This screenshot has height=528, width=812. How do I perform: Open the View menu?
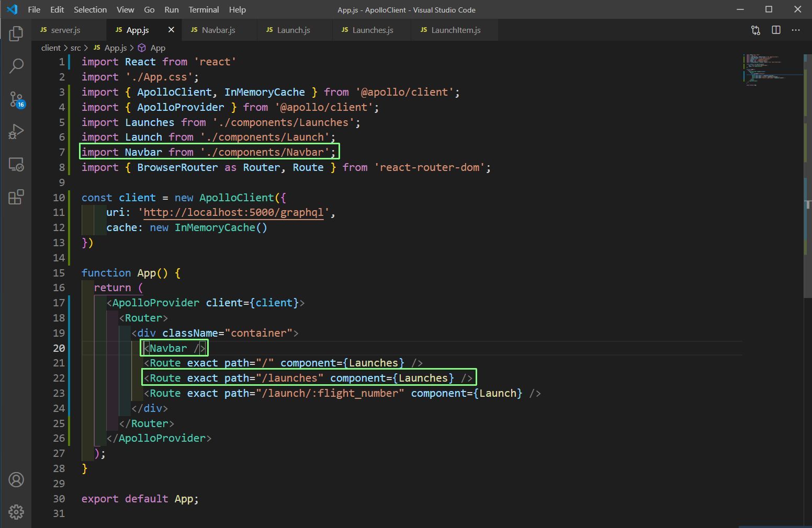(x=125, y=9)
